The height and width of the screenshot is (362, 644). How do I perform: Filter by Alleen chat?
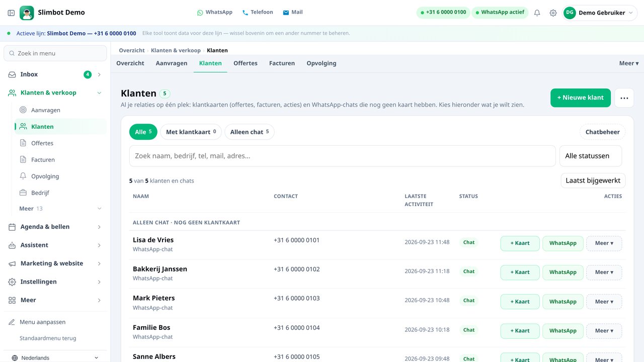click(x=250, y=132)
